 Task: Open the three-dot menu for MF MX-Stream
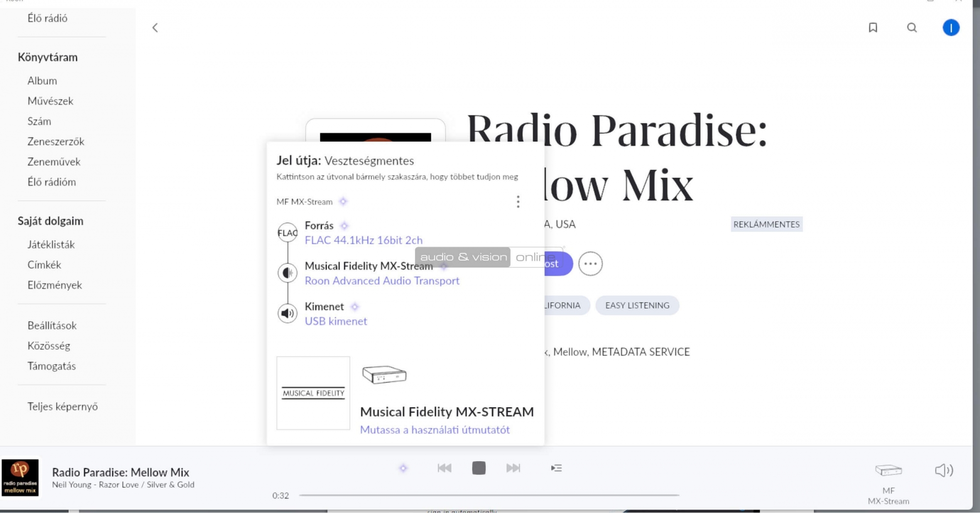[518, 202]
